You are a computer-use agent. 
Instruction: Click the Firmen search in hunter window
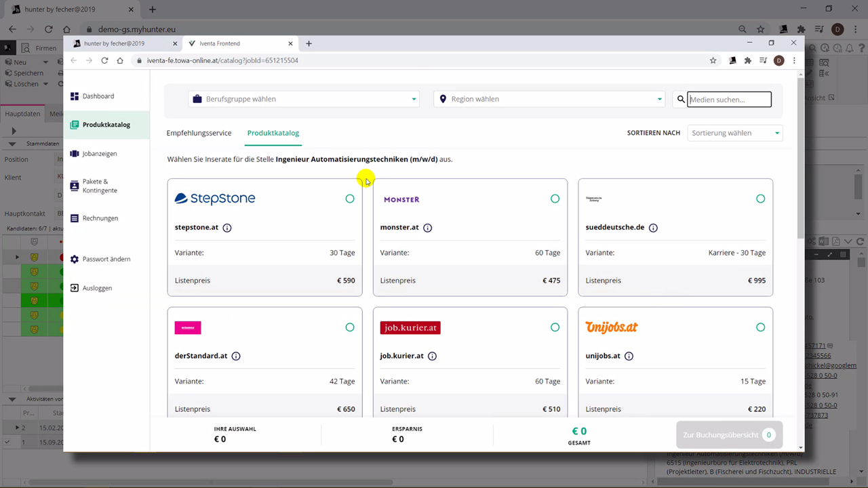(39, 48)
